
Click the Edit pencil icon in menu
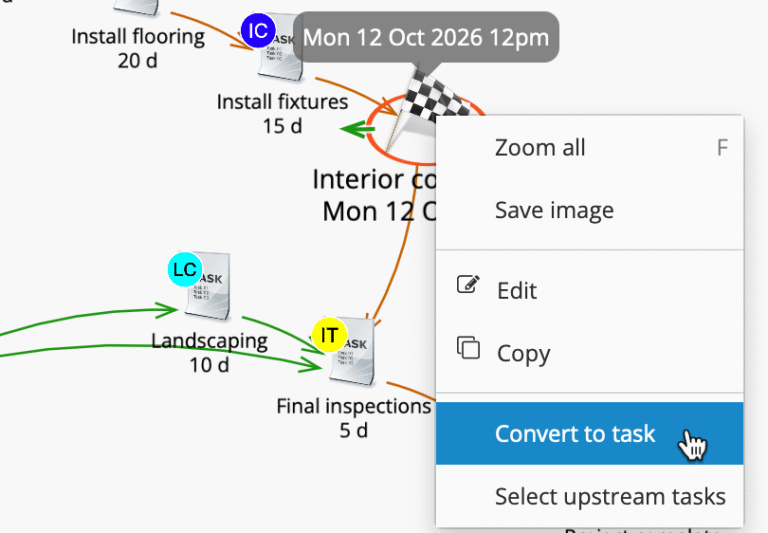point(467,285)
